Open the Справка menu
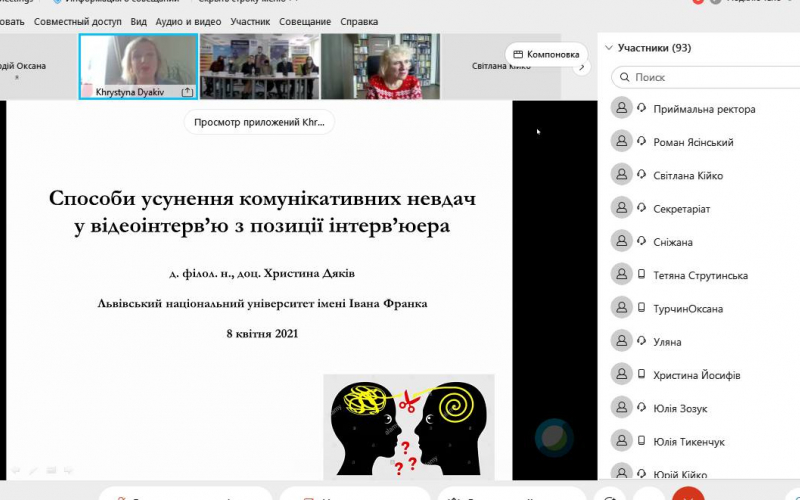Viewport: 800px width, 500px height. click(x=359, y=21)
